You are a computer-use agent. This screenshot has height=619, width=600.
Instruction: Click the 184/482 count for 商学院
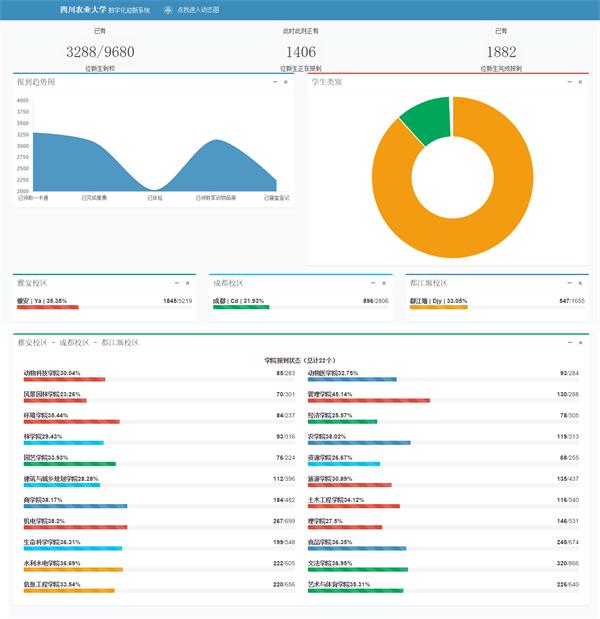pos(284,500)
